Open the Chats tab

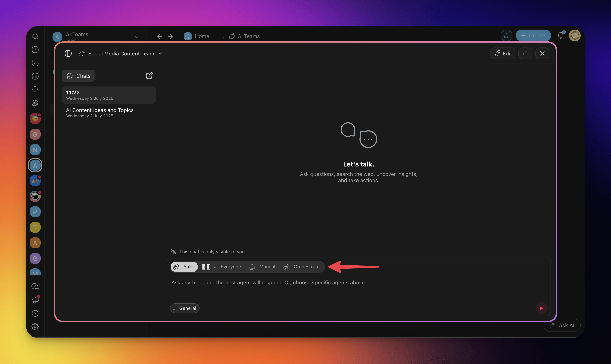[78, 76]
